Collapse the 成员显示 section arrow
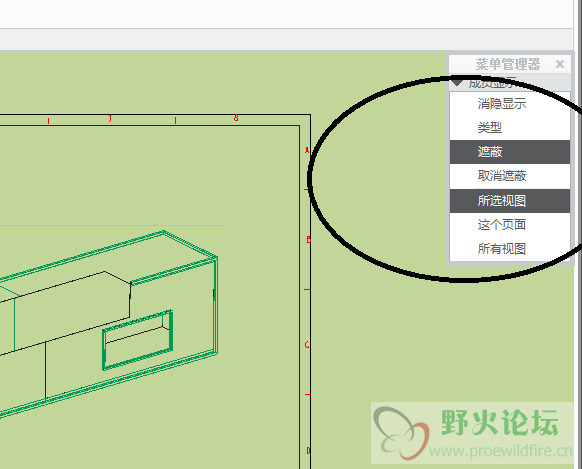The width and height of the screenshot is (582, 469). (x=457, y=83)
